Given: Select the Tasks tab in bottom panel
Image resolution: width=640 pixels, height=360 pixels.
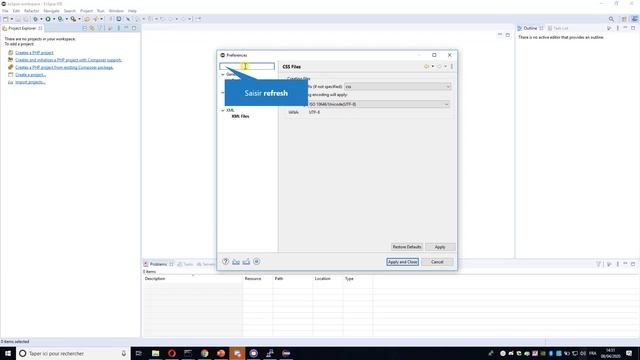Looking at the screenshot, I should (x=185, y=264).
